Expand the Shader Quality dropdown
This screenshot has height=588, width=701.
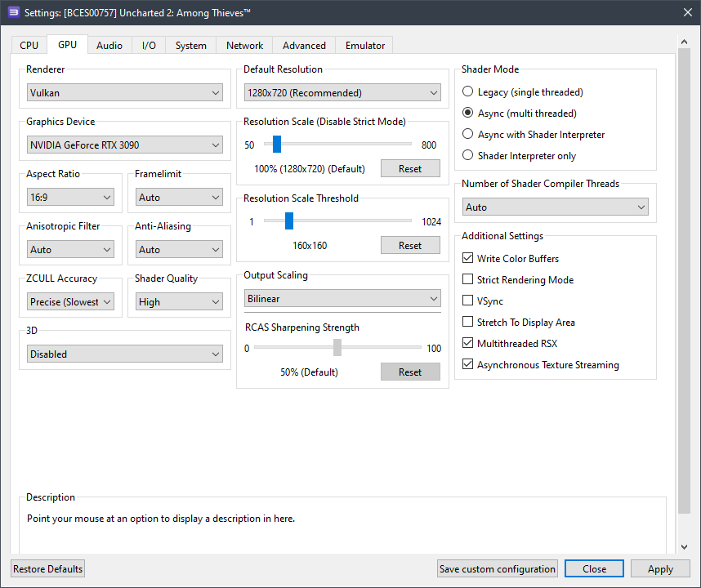click(179, 302)
